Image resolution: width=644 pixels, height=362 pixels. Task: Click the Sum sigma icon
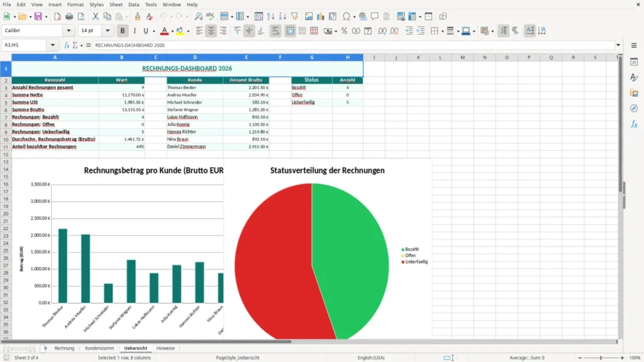[75, 45]
